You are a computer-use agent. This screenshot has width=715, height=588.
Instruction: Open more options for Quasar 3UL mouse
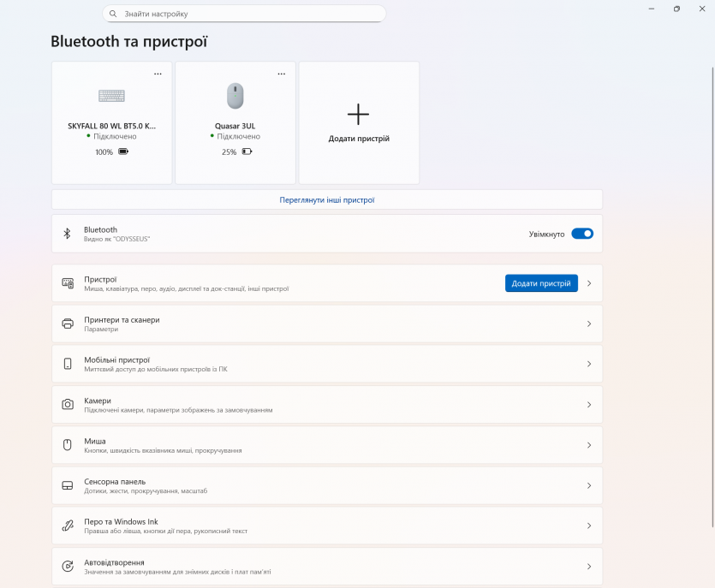281,74
